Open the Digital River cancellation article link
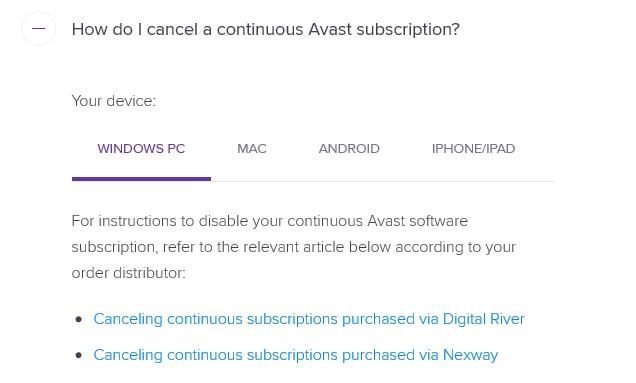The image size is (636, 383). pos(309,319)
